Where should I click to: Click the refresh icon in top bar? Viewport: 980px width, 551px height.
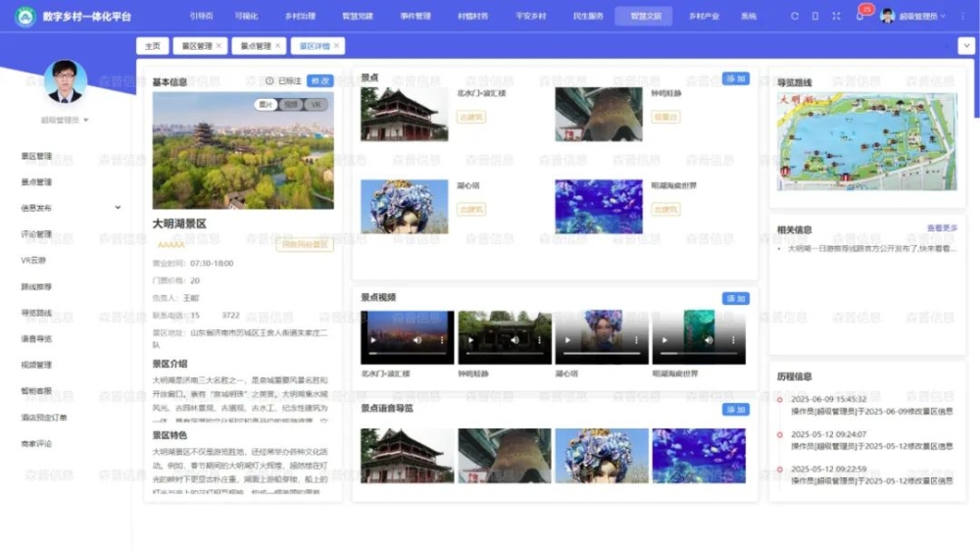(795, 17)
